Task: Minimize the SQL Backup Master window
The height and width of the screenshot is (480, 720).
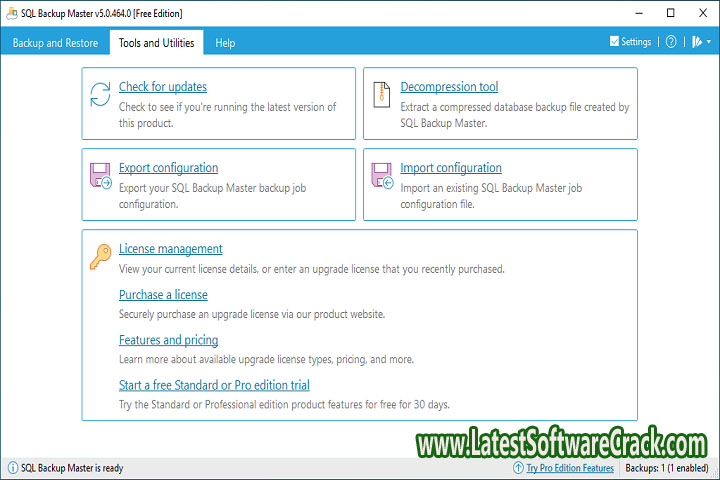Action: (x=639, y=13)
